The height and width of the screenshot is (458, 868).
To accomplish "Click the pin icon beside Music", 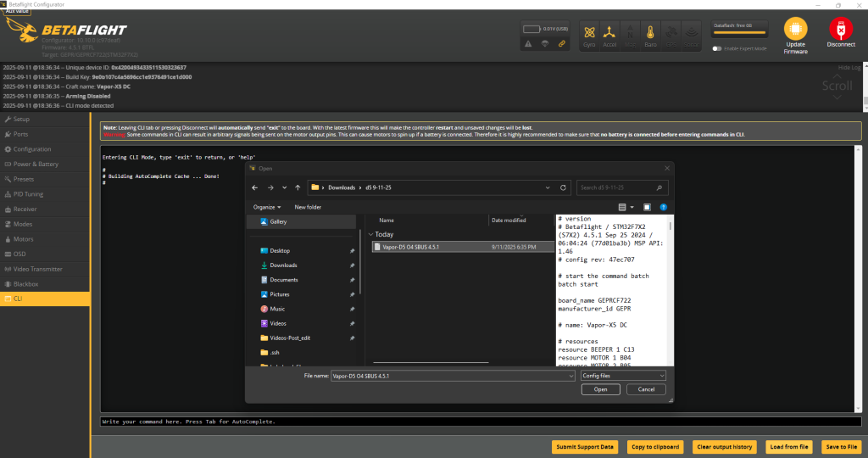I will 352,309.
